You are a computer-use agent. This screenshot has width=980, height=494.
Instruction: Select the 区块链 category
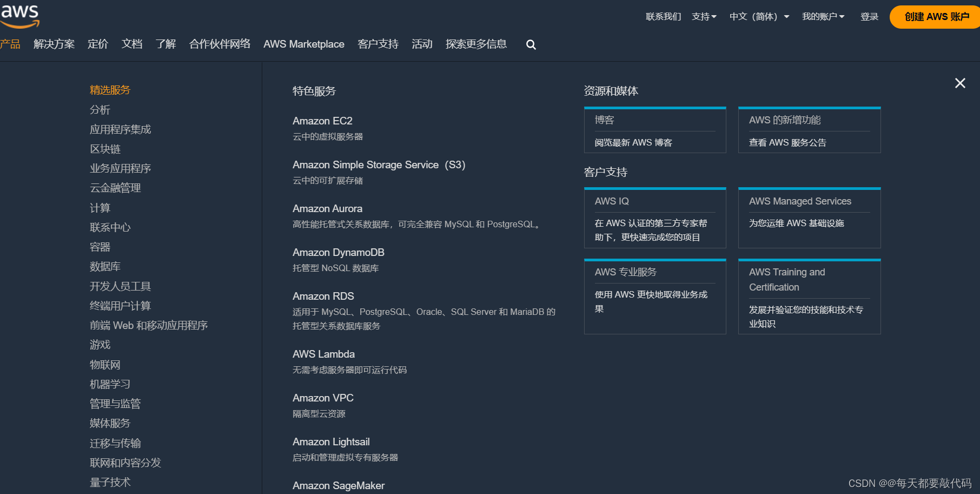coord(105,149)
